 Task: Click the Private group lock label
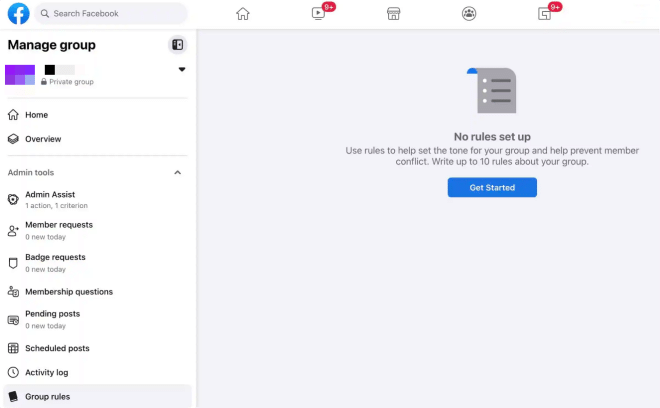tap(67, 82)
